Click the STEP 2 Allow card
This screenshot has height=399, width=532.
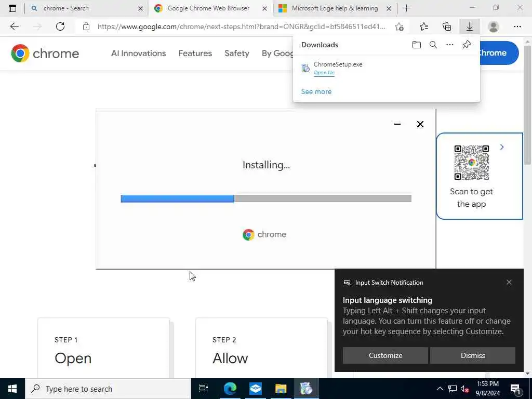click(x=262, y=348)
